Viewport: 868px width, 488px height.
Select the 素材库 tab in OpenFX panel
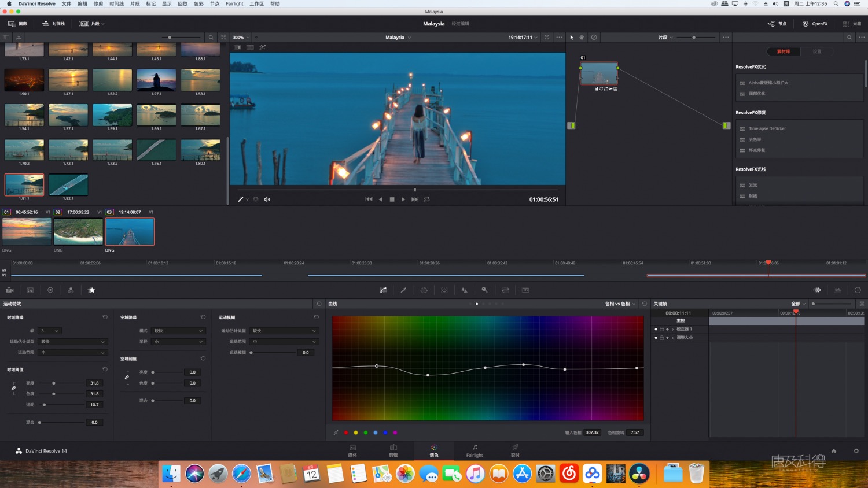(x=784, y=51)
